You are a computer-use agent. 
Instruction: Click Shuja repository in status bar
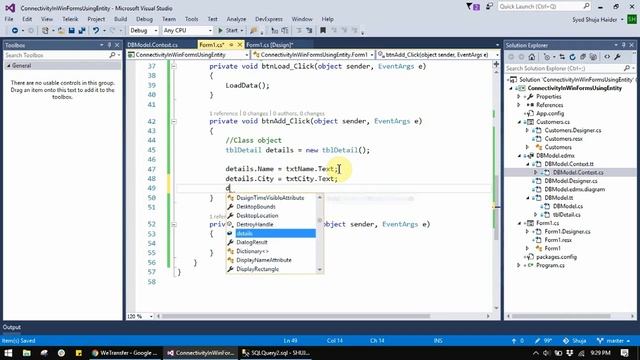[574, 340]
